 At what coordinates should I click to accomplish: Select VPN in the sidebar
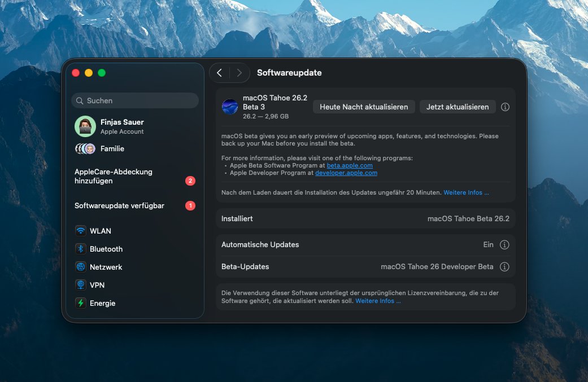[x=135, y=284]
